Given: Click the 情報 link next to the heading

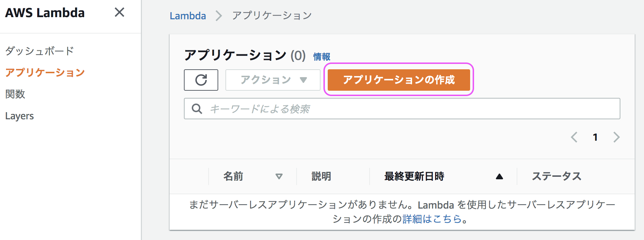Looking at the screenshot, I should (x=321, y=57).
